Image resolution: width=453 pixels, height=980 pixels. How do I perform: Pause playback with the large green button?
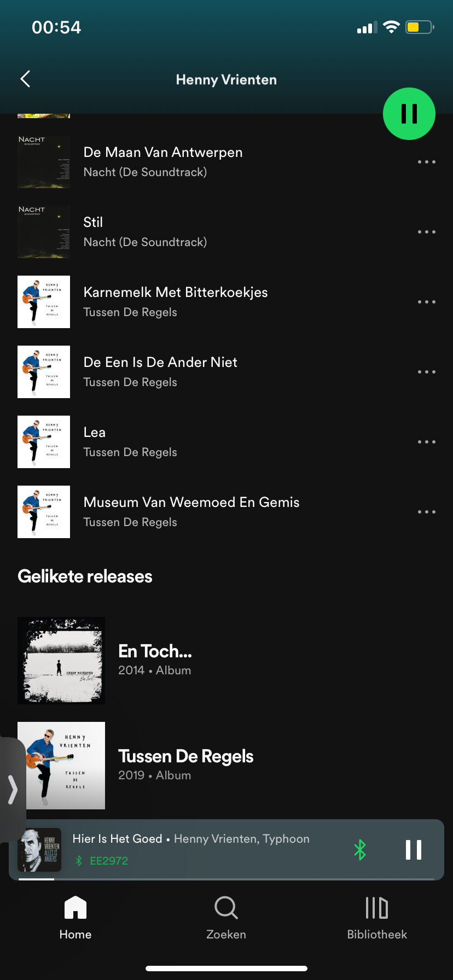click(409, 114)
